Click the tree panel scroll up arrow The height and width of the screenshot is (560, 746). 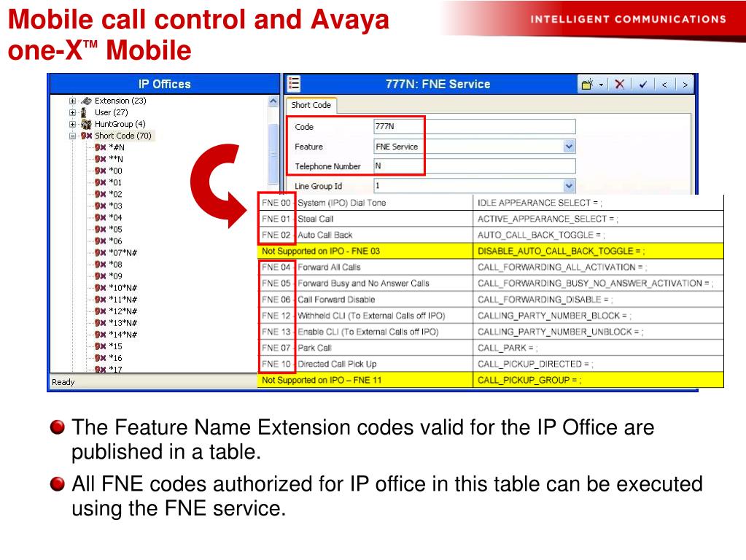(x=273, y=101)
